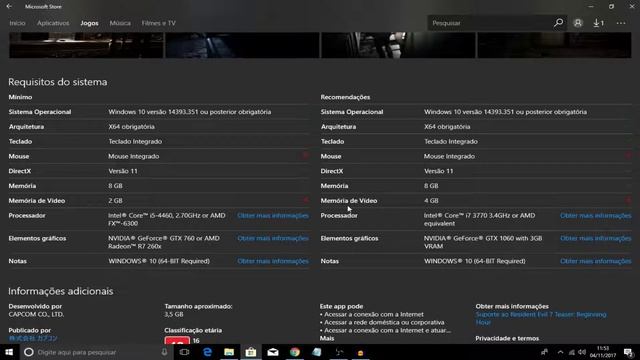The height and width of the screenshot is (360, 640).
Task: Open File Explorer from the taskbar
Action: (x=229, y=352)
